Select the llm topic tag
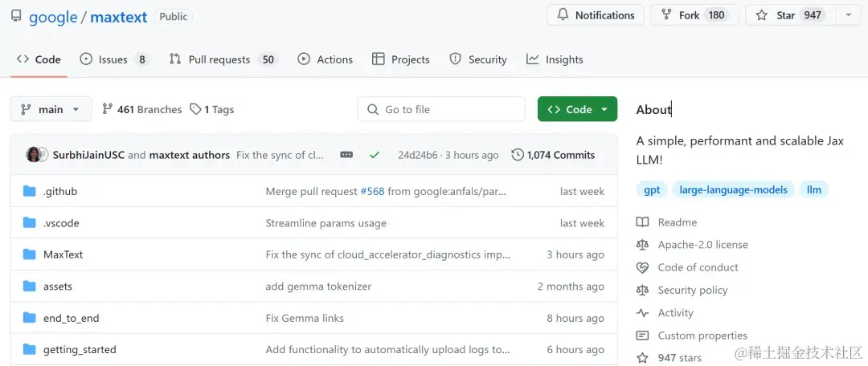This screenshot has width=868, height=366. tap(813, 189)
